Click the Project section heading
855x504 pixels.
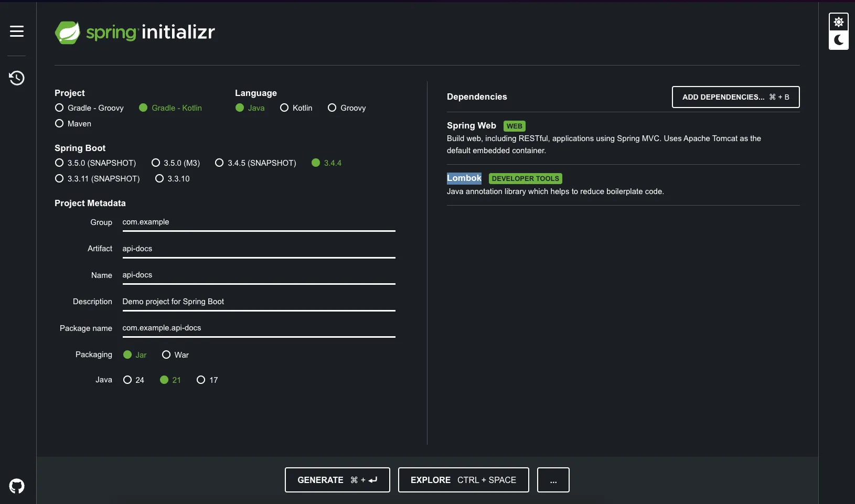[70, 93]
